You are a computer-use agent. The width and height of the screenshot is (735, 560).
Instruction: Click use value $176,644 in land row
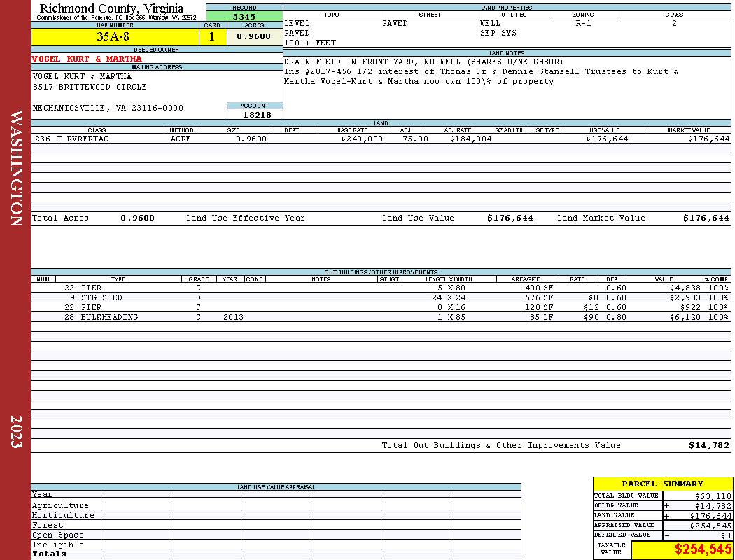point(607,139)
